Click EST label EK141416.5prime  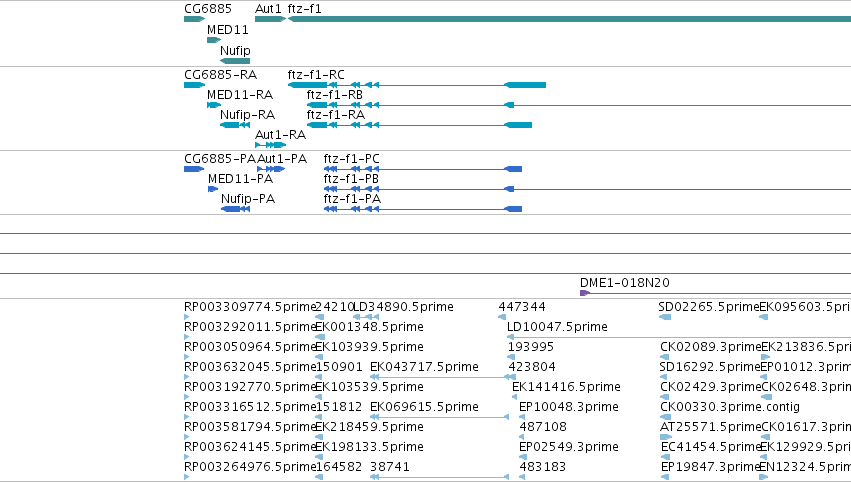click(x=566, y=388)
